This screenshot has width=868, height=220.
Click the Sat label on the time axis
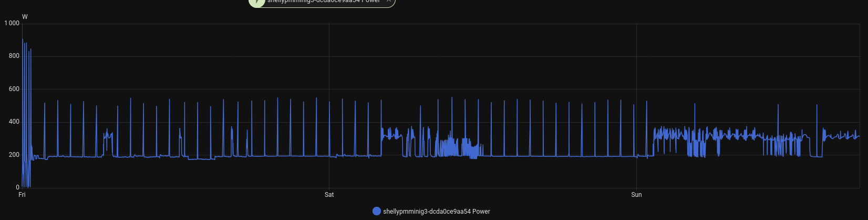(x=329, y=195)
